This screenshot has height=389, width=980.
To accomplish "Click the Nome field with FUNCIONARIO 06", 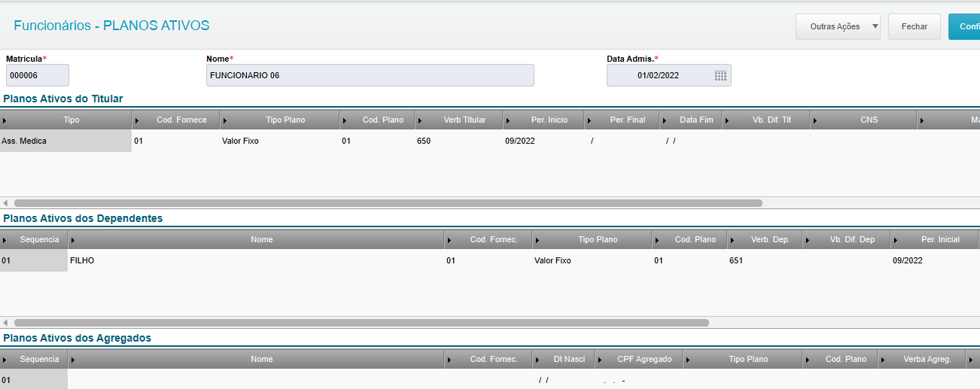I will pos(370,75).
